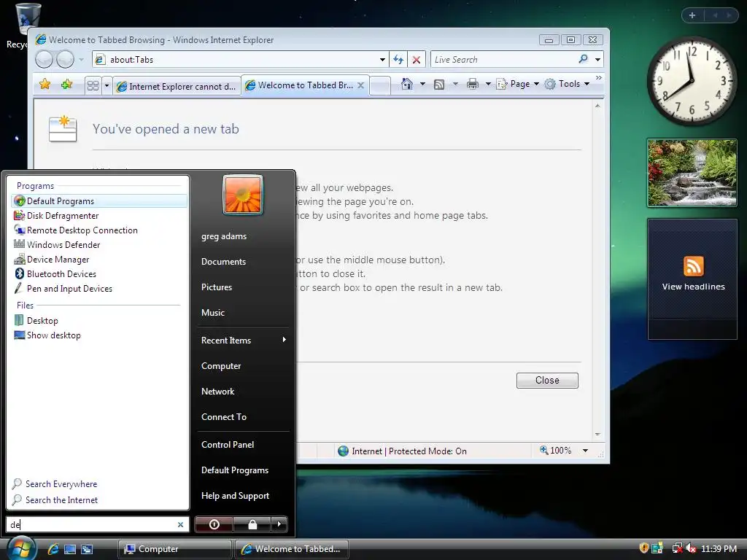Viewport: 747px width, 560px height.
Task: Open Music from the Start menu
Action: 212,313
